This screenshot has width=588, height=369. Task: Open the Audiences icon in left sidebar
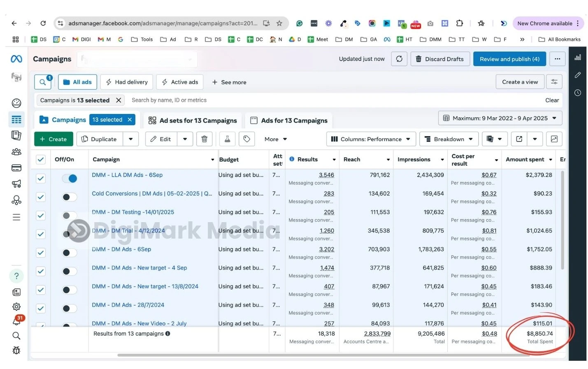[16, 152]
